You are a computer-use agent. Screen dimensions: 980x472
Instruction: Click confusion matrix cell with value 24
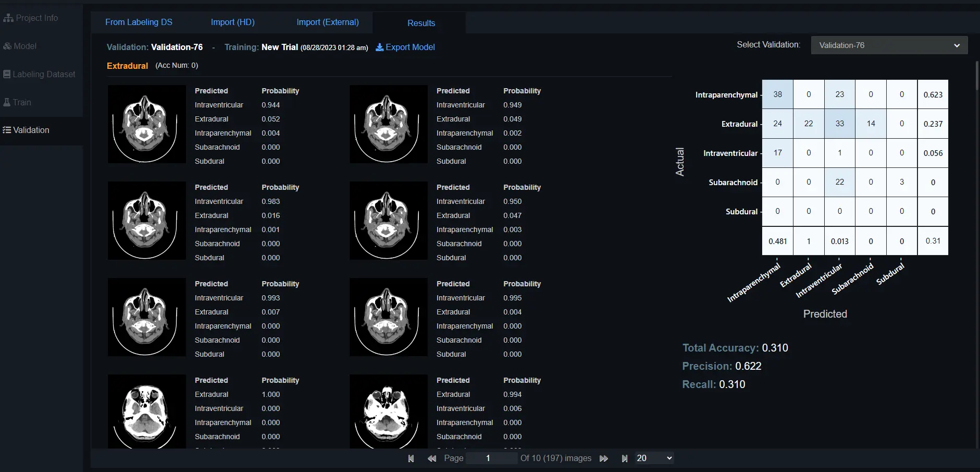[x=777, y=124]
